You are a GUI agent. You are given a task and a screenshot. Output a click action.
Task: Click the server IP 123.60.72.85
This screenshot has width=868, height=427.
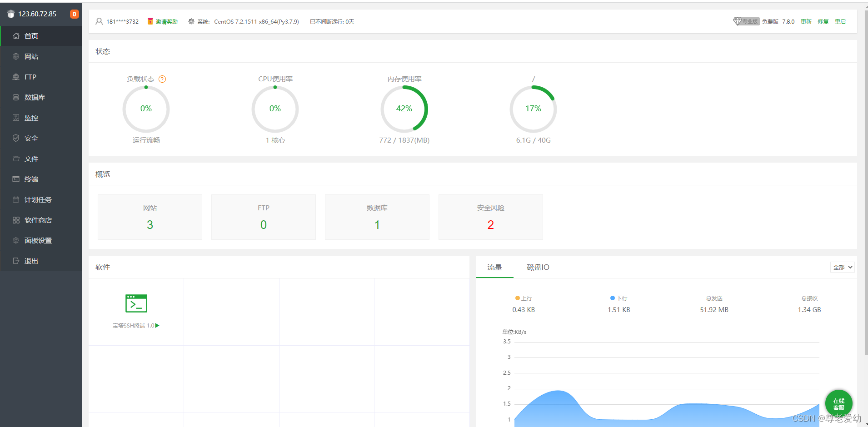37,14
